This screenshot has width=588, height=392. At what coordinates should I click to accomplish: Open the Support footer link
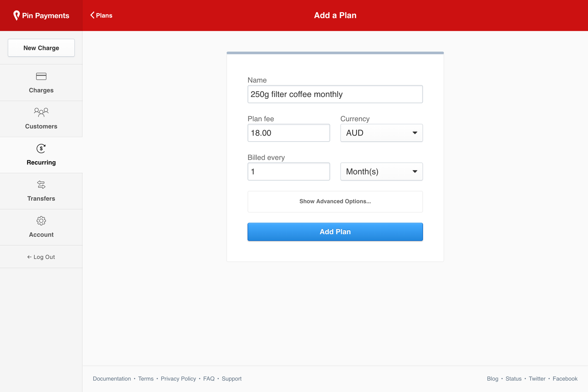(x=232, y=379)
